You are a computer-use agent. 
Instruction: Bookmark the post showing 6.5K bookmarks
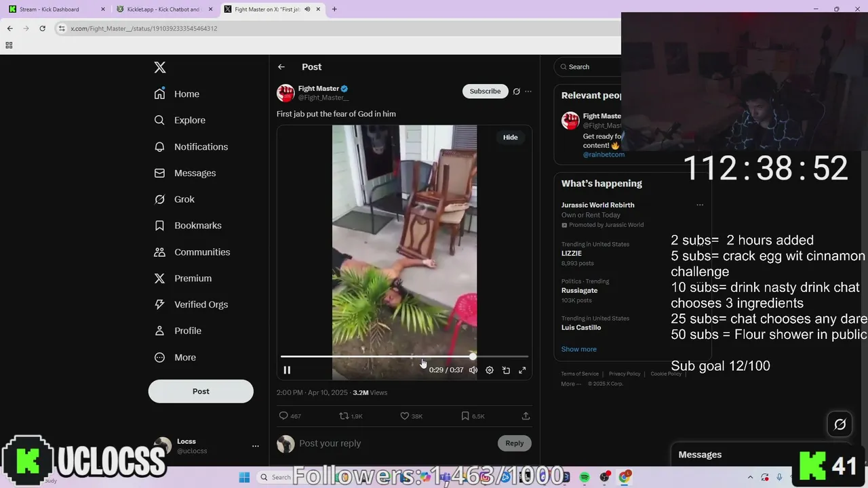tap(473, 415)
